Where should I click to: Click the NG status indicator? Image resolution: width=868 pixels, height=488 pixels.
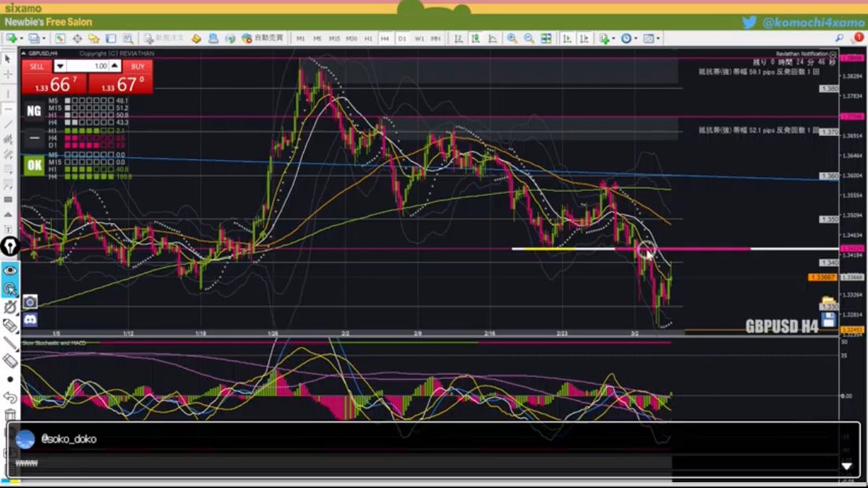click(33, 111)
